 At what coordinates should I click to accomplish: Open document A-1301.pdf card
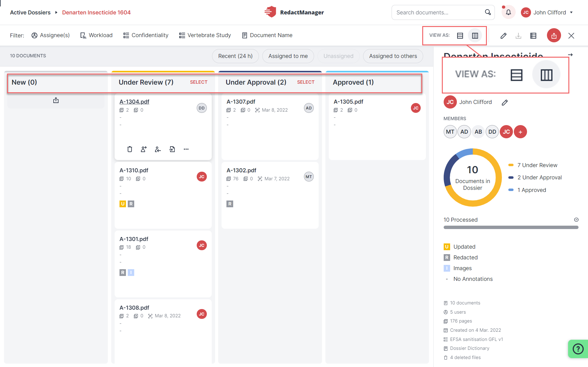[x=163, y=264]
